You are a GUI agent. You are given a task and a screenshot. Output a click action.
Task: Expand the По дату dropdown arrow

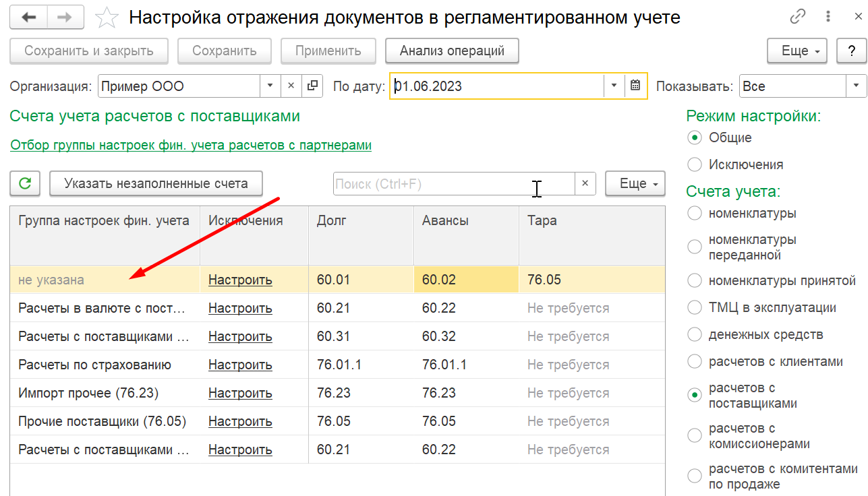click(614, 86)
